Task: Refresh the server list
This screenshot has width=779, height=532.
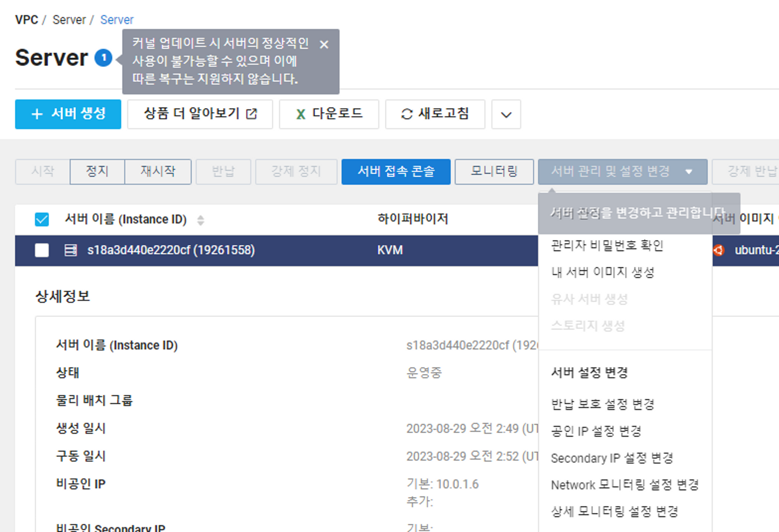Action: click(435, 114)
